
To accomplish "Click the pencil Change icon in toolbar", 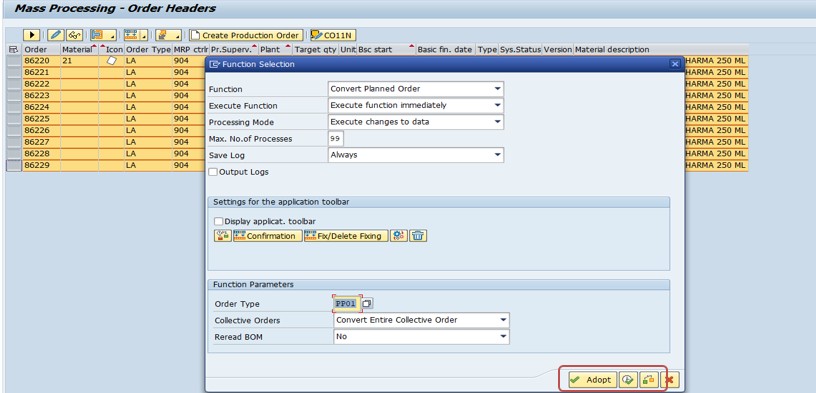I will click(56, 35).
